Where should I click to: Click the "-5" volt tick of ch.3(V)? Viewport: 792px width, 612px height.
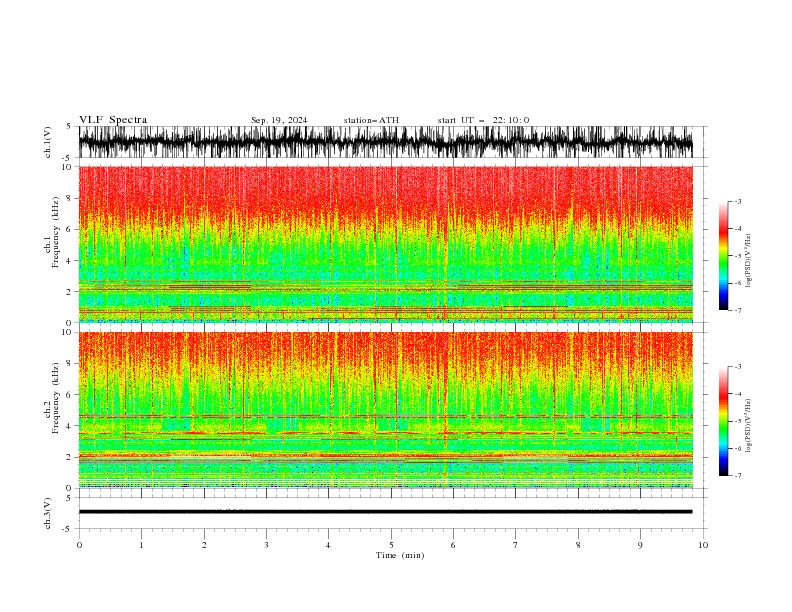click(67, 529)
